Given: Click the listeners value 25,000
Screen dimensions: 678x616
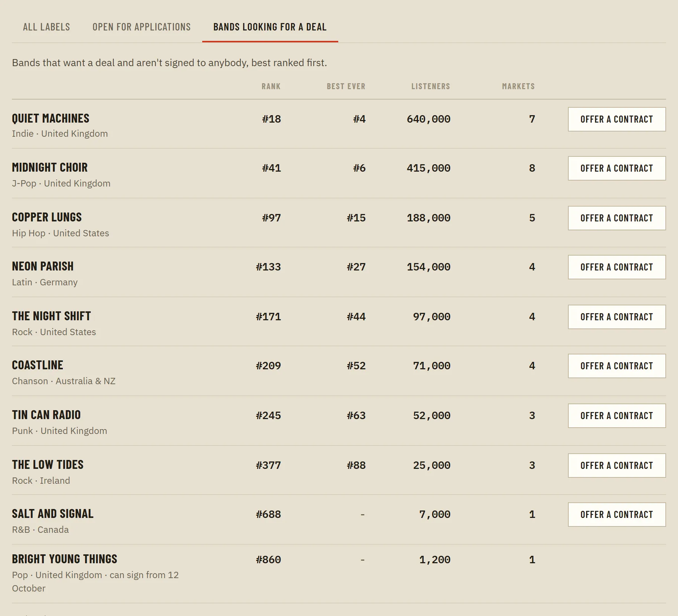Looking at the screenshot, I should (x=432, y=466).
